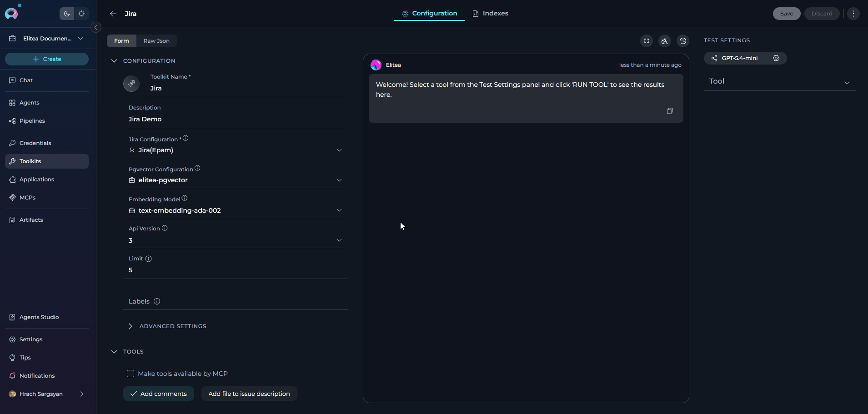
Task: Show Api Version info icon
Action: click(x=165, y=228)
